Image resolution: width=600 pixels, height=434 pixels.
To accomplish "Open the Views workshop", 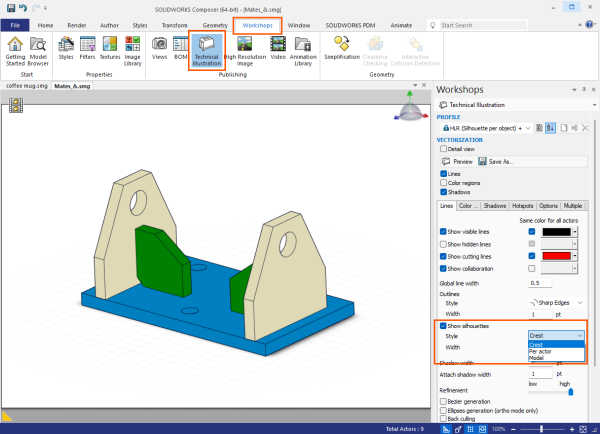I will click(159, 48).
